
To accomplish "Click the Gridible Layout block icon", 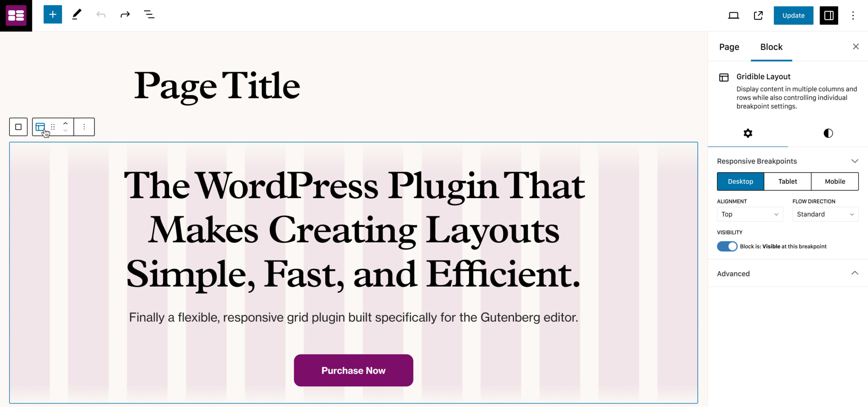I will coord(725,77).
